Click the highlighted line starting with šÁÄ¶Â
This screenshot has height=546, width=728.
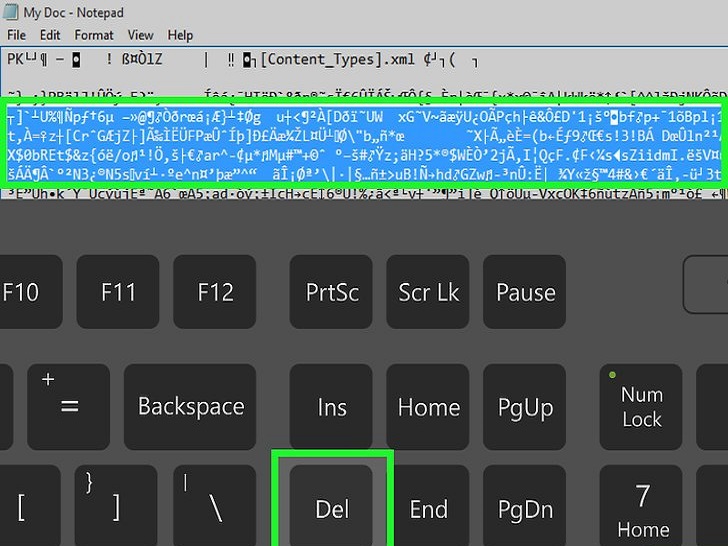coord(364,174)
